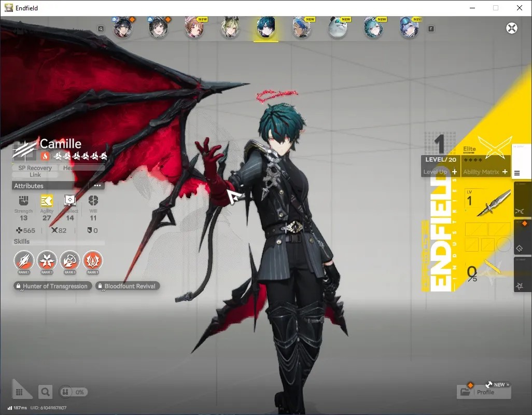
Task: Select the brown-haired operator portrait marked NEW
Action: 194,28
